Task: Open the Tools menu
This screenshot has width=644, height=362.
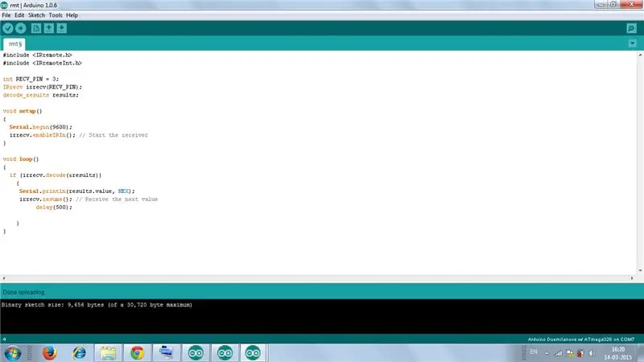Action: click(x=56, y=15)
